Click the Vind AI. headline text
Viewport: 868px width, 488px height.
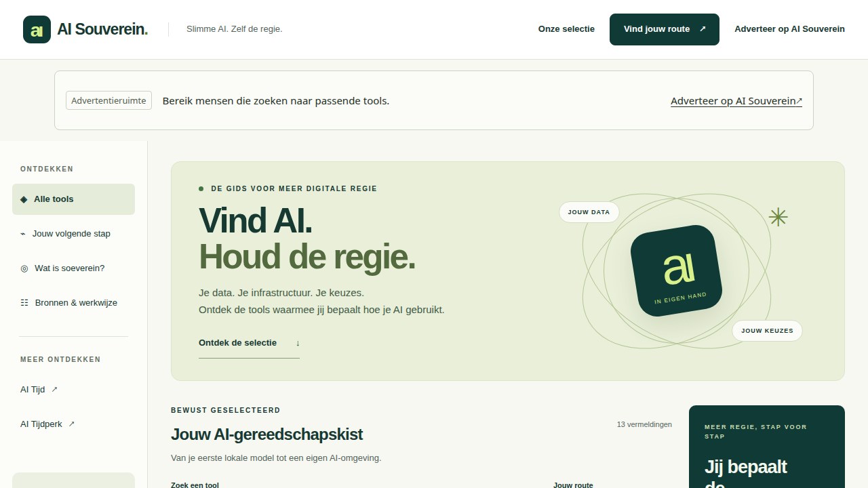point(255,220)
